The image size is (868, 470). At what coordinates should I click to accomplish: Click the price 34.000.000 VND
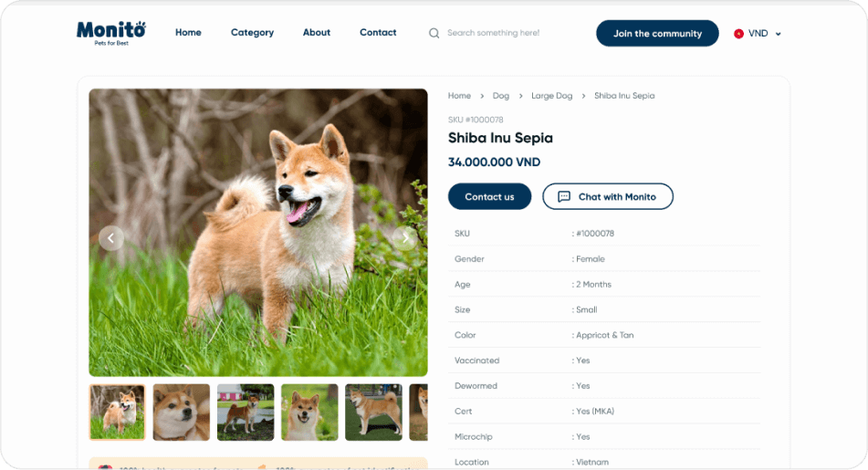pyautogui.click(x=495, y=162)
